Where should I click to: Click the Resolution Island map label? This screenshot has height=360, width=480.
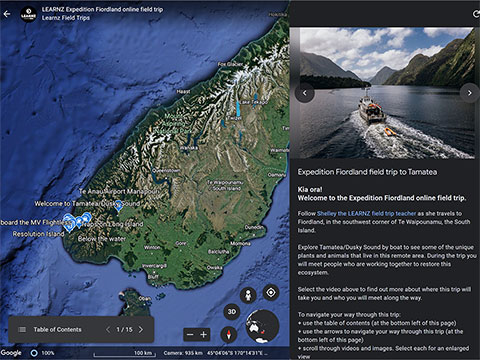(x=38, y=234)
